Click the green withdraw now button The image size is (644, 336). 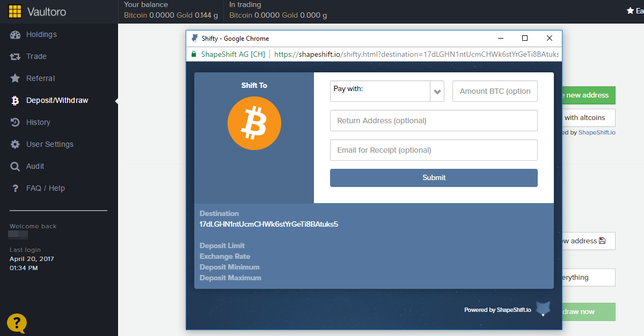click(x=588, y=311)
